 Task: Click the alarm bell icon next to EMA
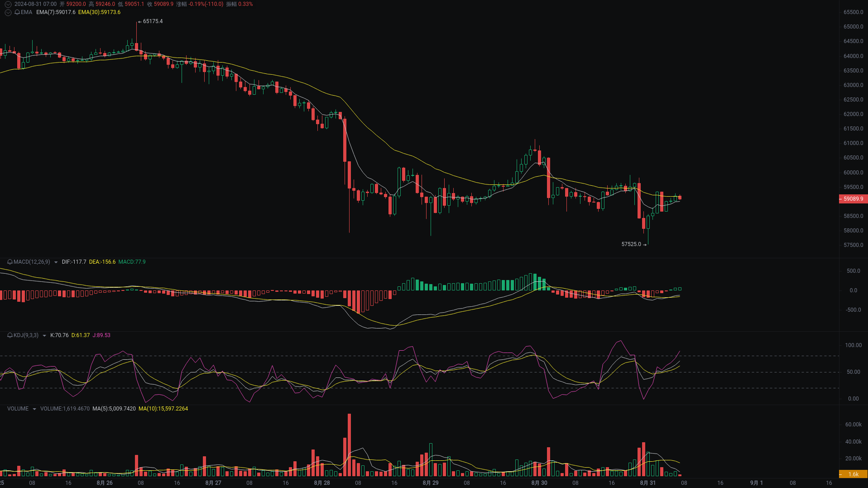click(17, 12)
